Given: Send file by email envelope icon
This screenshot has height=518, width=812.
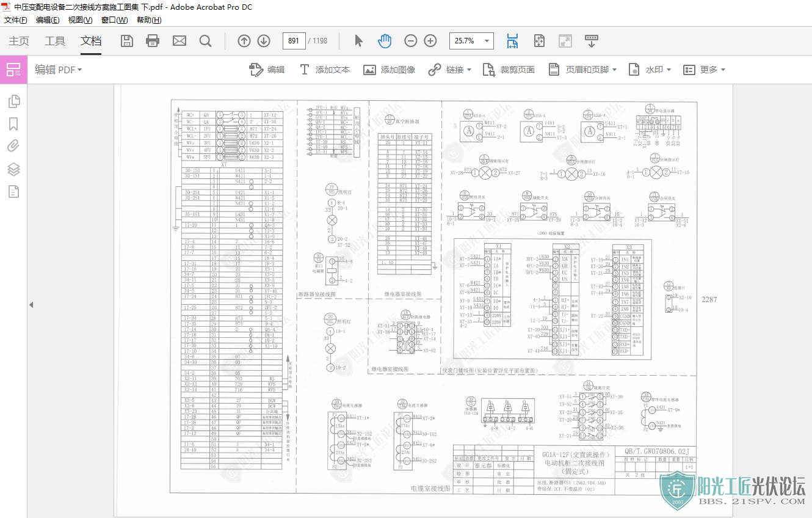Looking at the screenshot, I should [179, 41].
